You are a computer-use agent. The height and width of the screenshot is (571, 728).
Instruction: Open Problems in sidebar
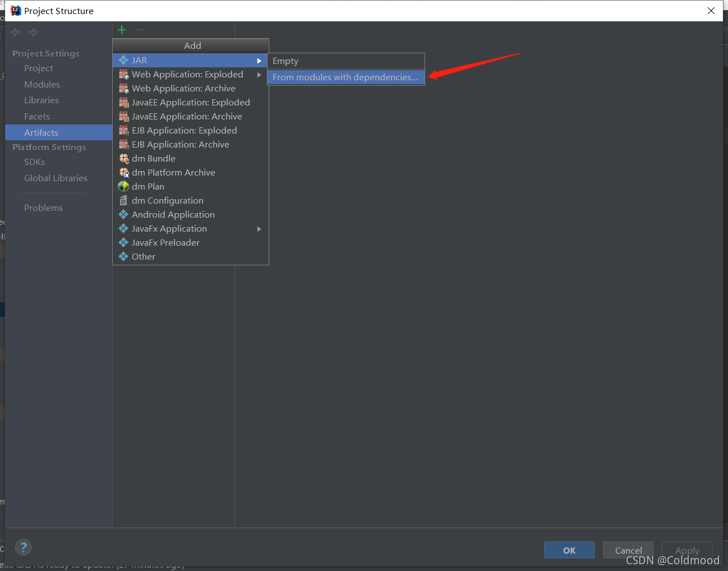click(x=43, y=208)
